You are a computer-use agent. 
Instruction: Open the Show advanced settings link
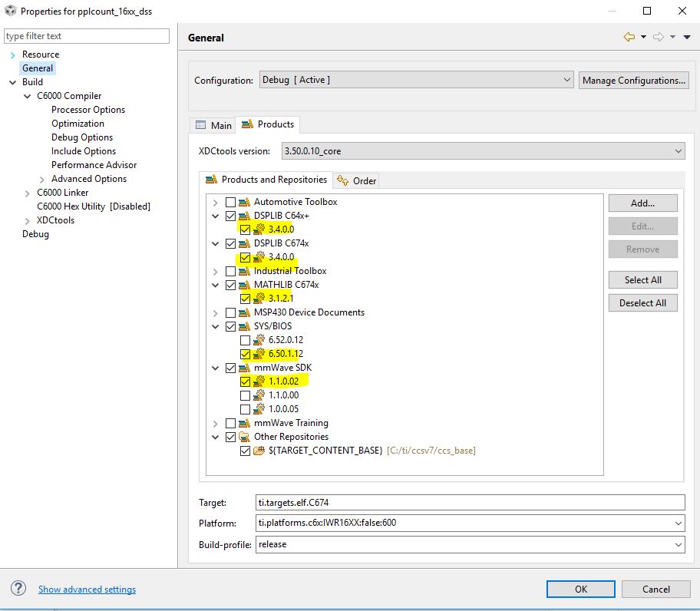click(87, 590)
